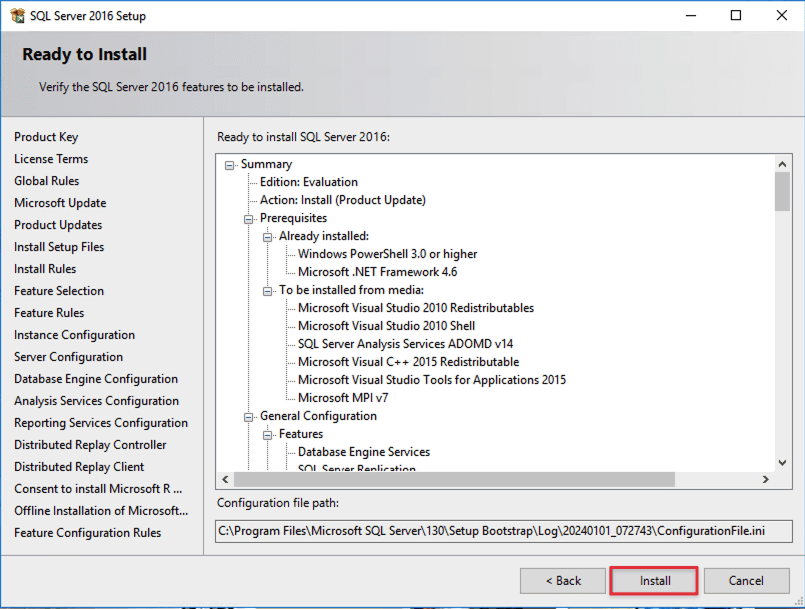Collapse the General Configuration node
Image resolution: width=805 pixels, height=609 pixels.
(249, 417)
